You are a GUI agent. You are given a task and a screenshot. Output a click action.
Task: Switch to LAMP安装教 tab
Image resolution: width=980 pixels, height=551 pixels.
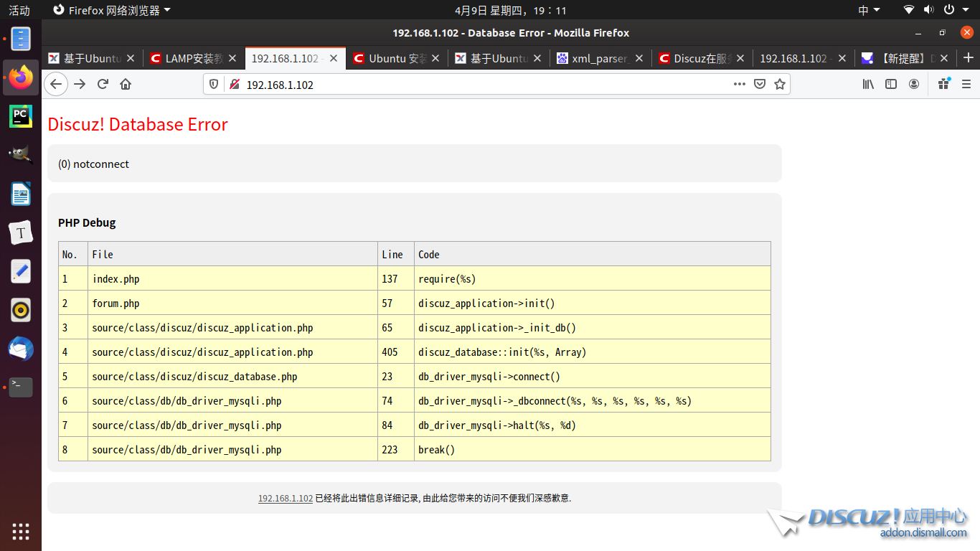(x=192, y=58)
